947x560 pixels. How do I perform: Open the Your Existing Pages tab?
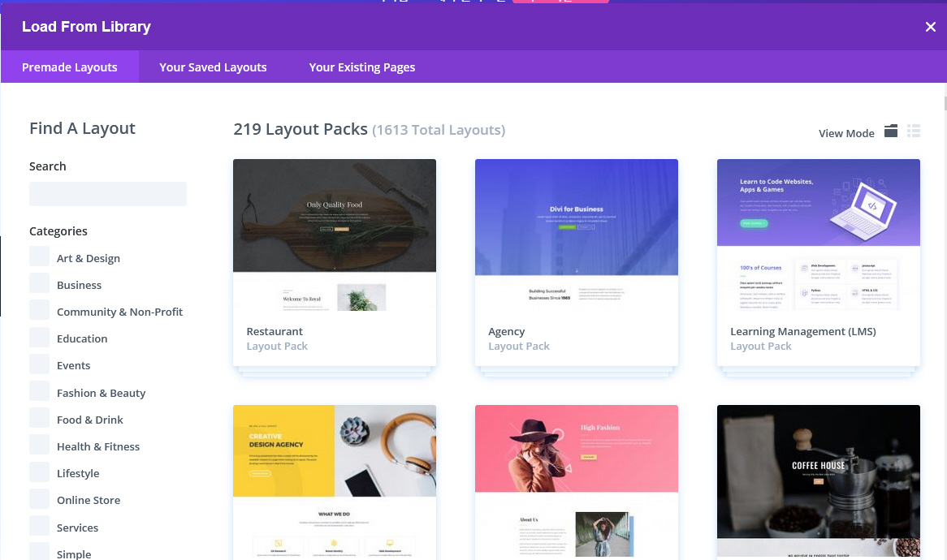click(x=361, y=67)
